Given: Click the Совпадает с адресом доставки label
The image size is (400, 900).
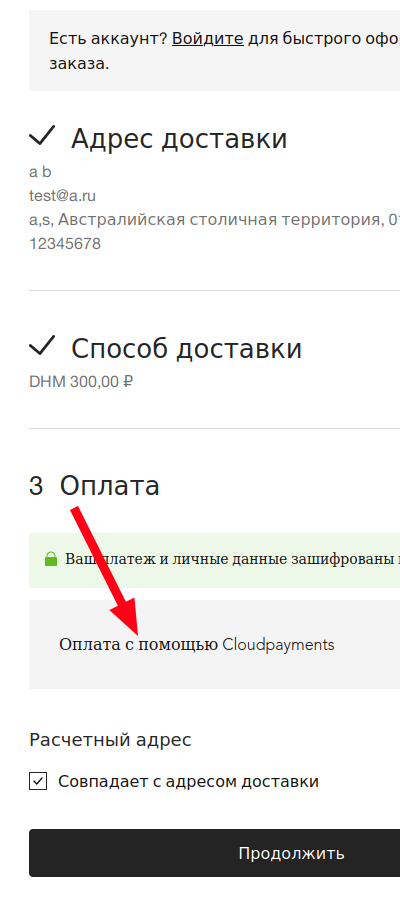Looking at the screenshot, I should coord(188,781).
